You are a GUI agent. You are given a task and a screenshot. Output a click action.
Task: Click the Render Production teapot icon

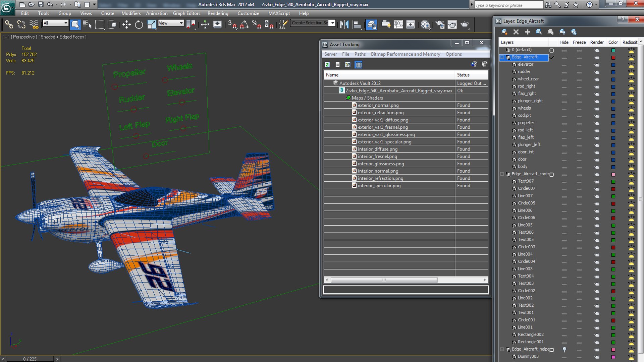(465, 24)
